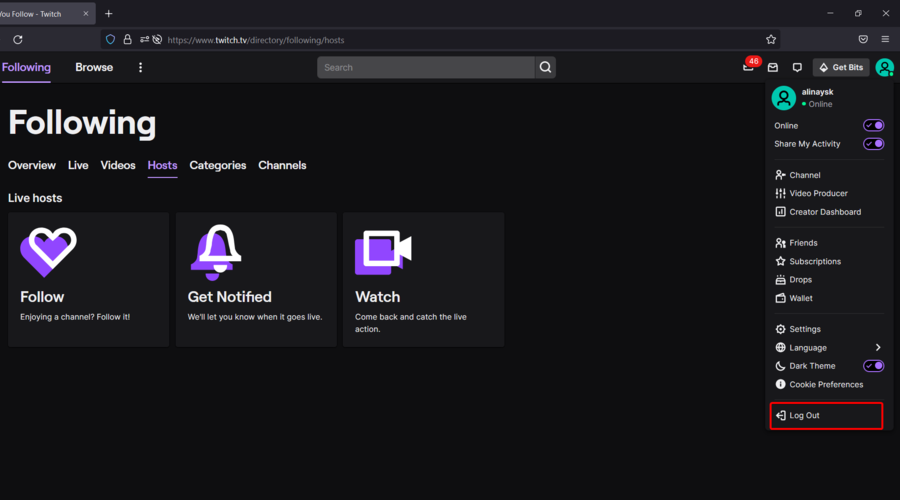Click the Get Bits button
900x500 pixels.
tap(841, 67)
